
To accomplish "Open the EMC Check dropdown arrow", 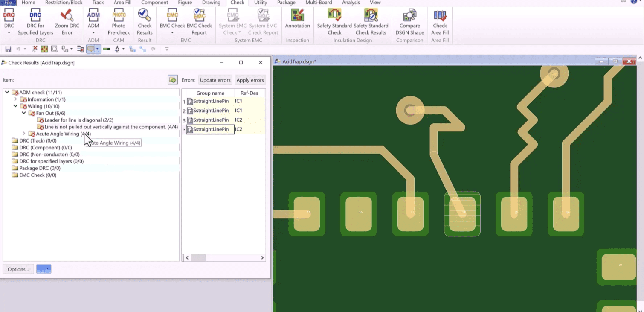I will 172,32.
